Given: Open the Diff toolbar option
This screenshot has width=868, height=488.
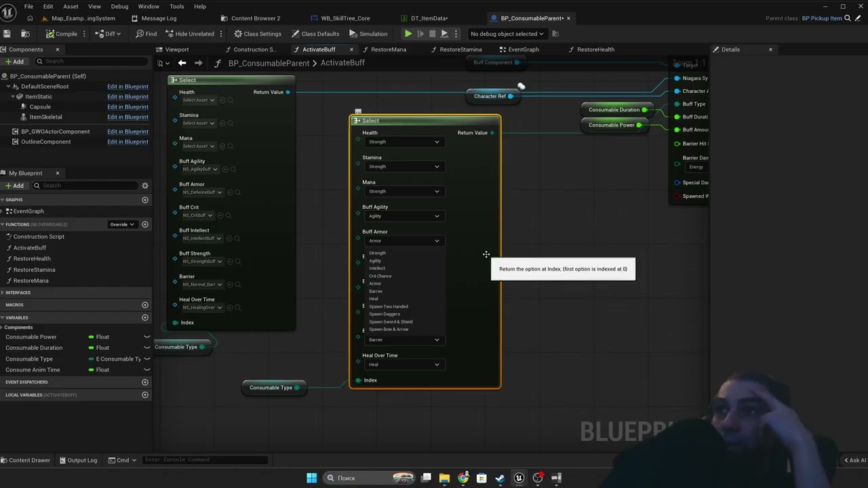Looking at the screenshot, I should [x=108, y=34].
